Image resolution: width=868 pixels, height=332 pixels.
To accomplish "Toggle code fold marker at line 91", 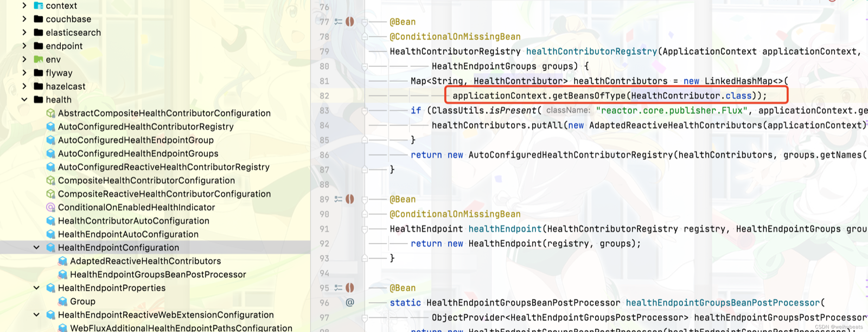I will [365, 229].
